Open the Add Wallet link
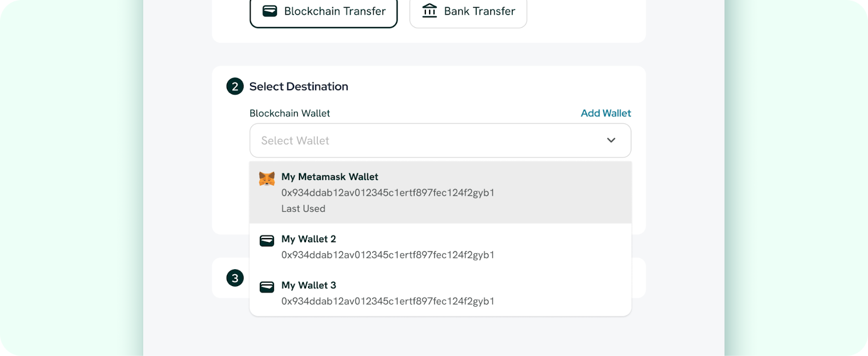Image resolution: width=868 pixels, height=356 pixels. pos(606,113)
